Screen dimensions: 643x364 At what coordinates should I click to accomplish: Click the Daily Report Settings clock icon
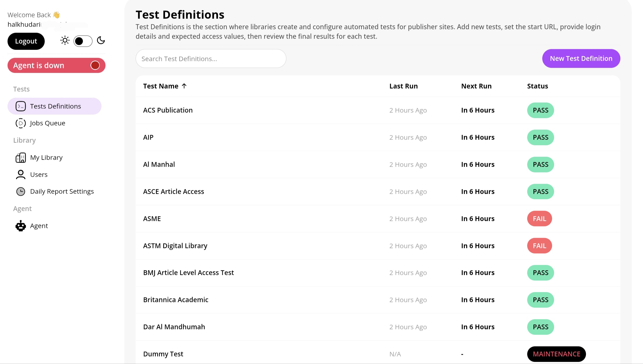[x=21, y=192]
